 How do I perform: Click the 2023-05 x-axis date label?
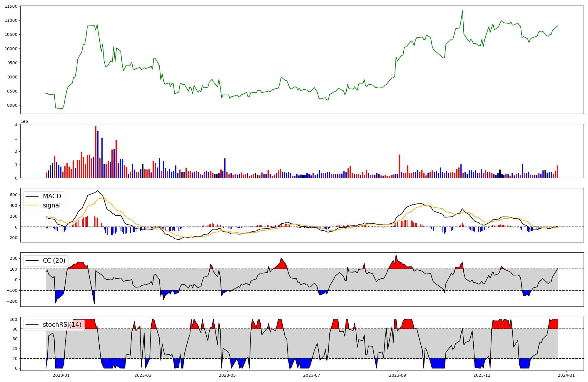(x=227, y=375)
